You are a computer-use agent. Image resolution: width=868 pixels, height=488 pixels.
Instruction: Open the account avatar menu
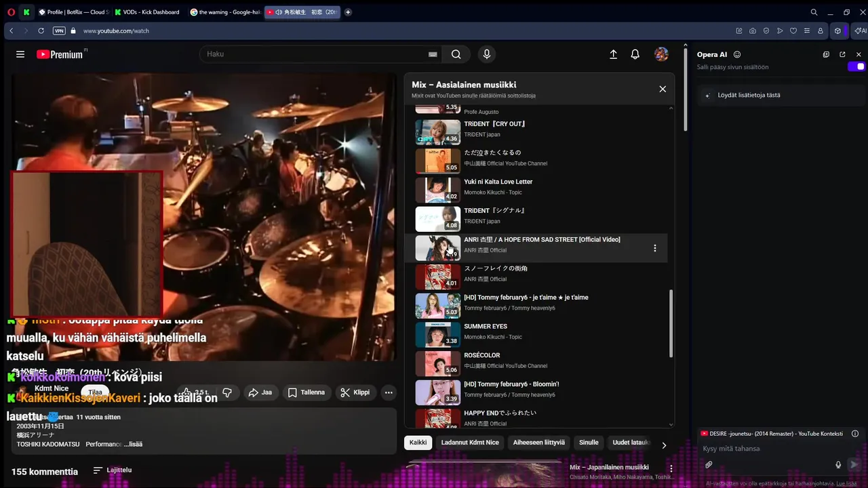click(661, 54)
